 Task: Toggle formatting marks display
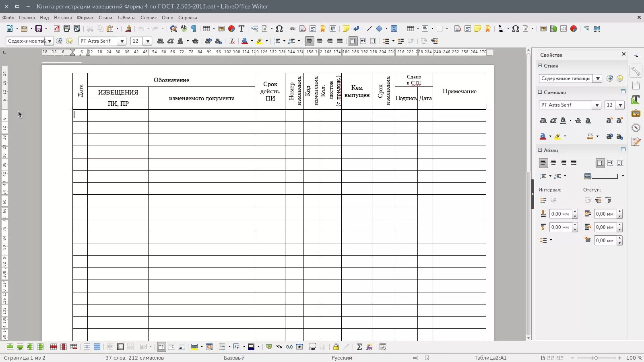point(194,29)
